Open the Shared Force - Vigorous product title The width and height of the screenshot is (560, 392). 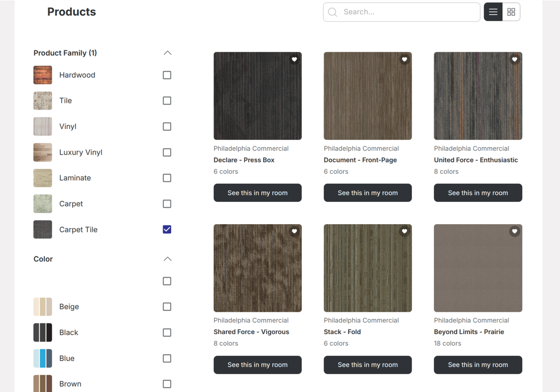tap(251, 332)
